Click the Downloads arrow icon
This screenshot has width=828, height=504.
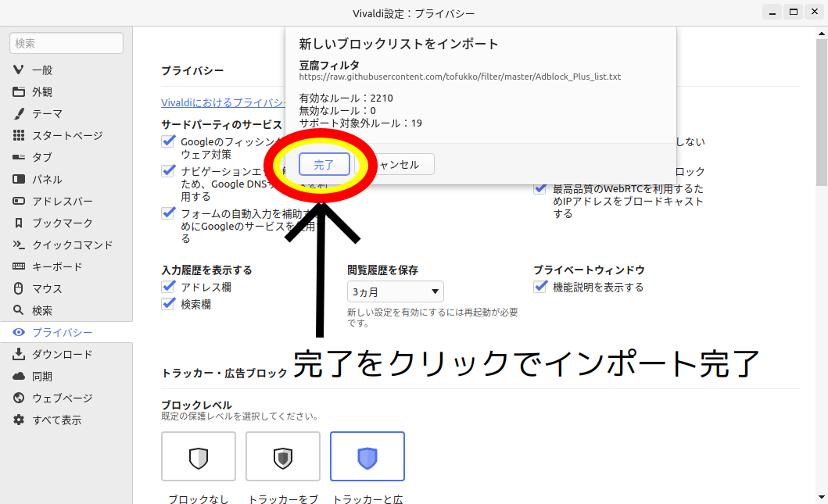pos(19,354)
